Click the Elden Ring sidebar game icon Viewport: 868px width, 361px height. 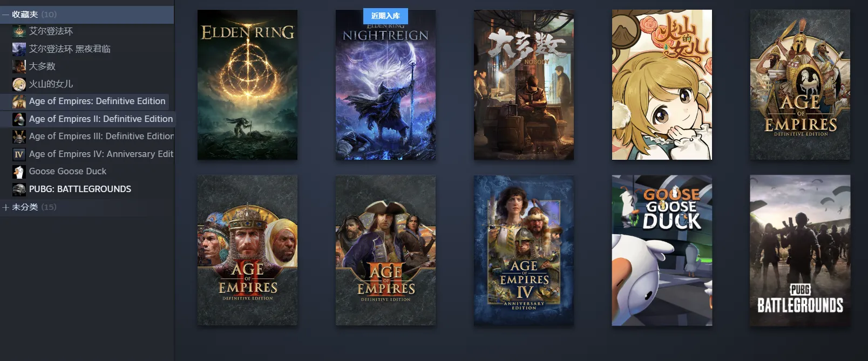pyautogui.click(x=19, y=31)
